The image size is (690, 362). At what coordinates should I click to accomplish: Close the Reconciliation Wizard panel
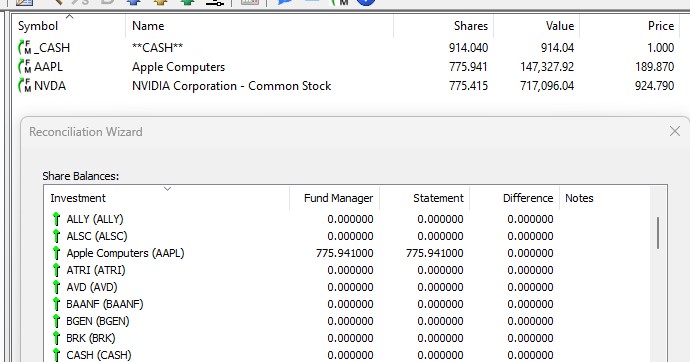click(675, 131)
